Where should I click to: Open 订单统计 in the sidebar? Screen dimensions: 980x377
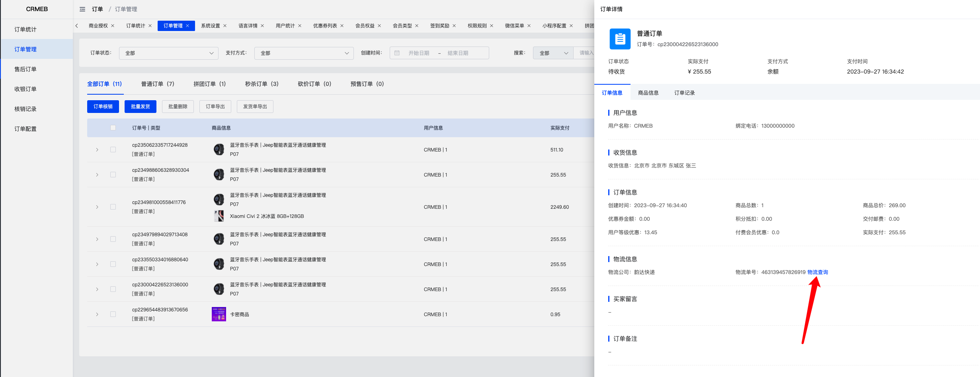37,29
